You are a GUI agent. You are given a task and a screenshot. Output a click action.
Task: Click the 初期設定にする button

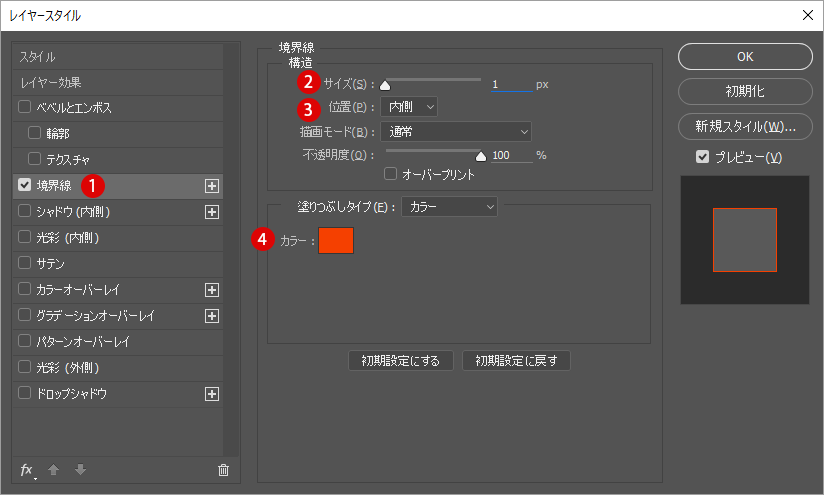[x=400, y=360]
